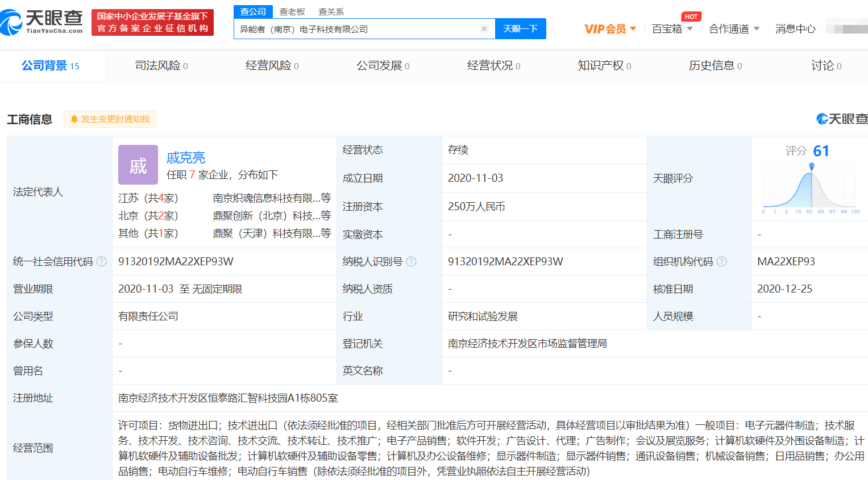The image size is (868, 480).
Task: Open 南京炽魂信息科技有限...等 company link
Action: pos(272,198)
